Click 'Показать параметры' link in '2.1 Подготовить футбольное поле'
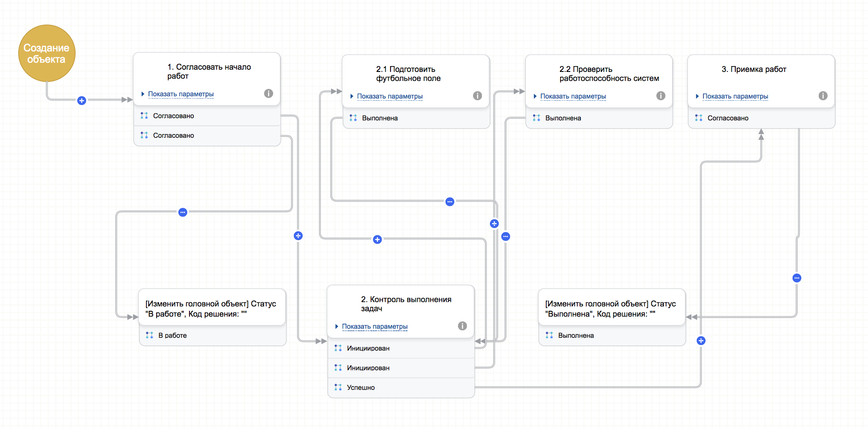 point(390,96)
